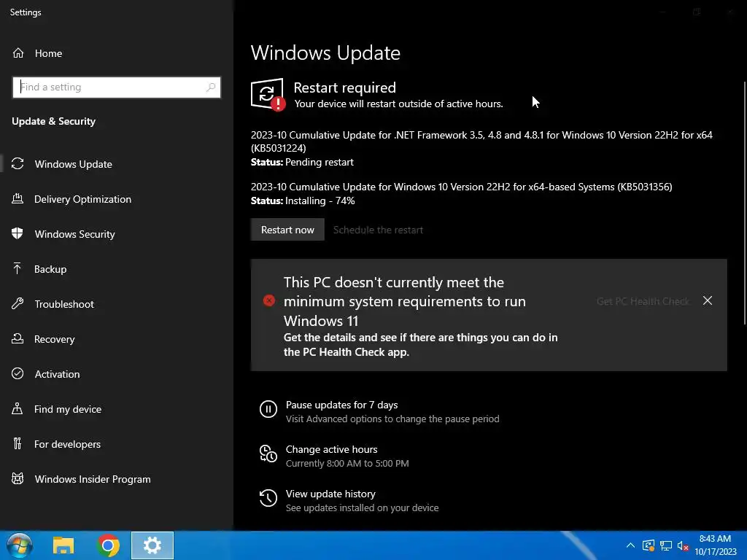Click the Restart now button

point(287,230)
